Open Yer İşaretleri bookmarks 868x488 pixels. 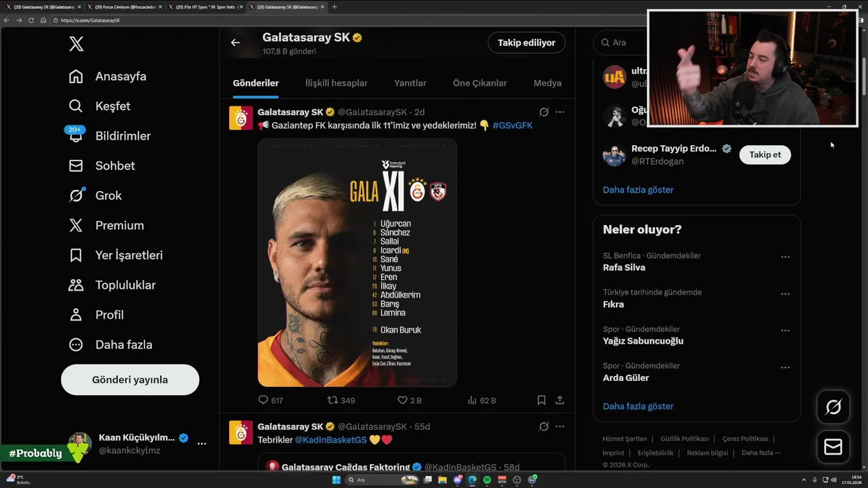click(115, 256)
